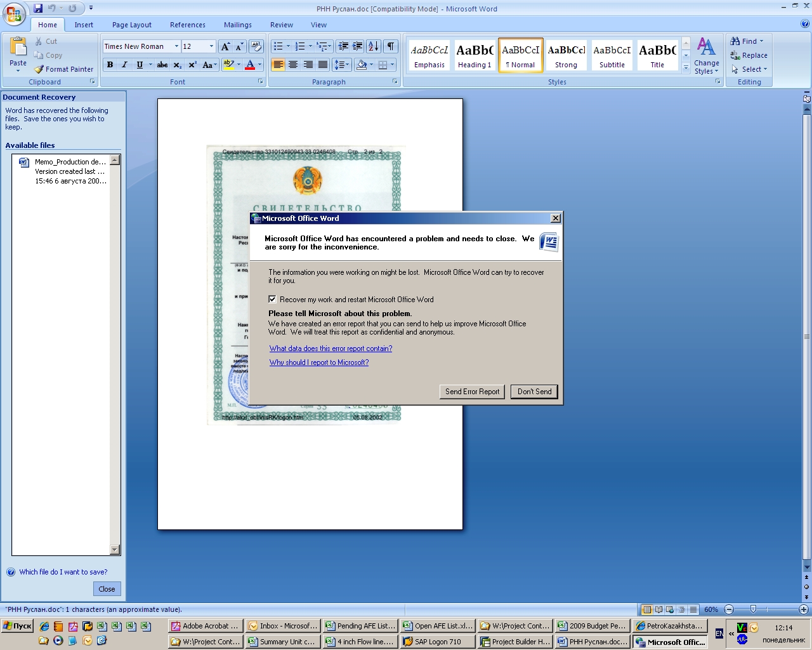
Task: Open SAP Logon 710 in taskbar
Action: click(438, 642)
